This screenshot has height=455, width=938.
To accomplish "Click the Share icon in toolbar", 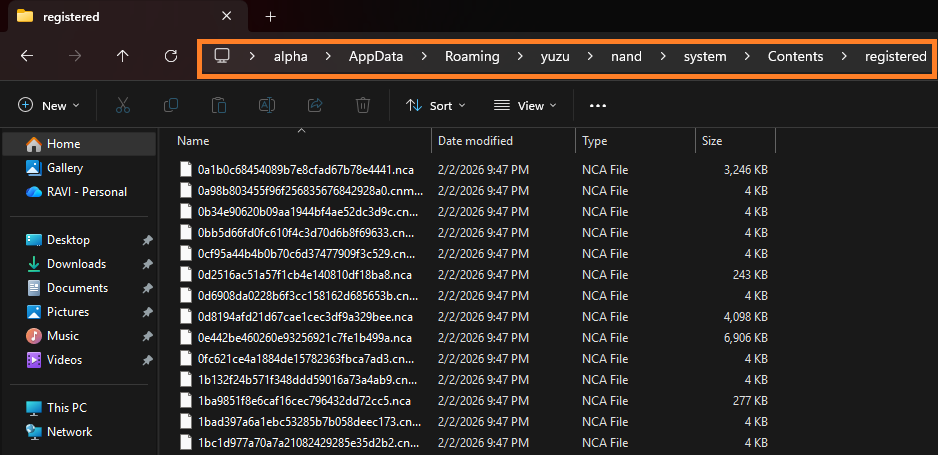I will coord(315,105).
